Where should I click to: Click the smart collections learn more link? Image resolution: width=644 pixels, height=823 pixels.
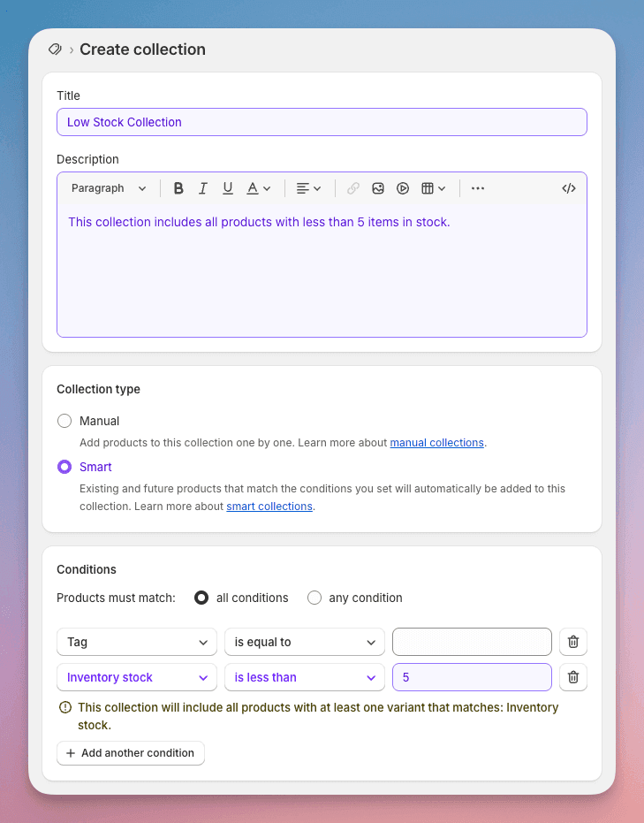(x=269, y=507)
